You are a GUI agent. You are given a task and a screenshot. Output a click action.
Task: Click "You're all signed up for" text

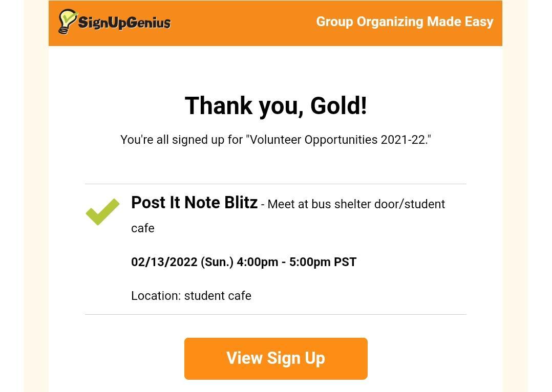coord(181,140)
